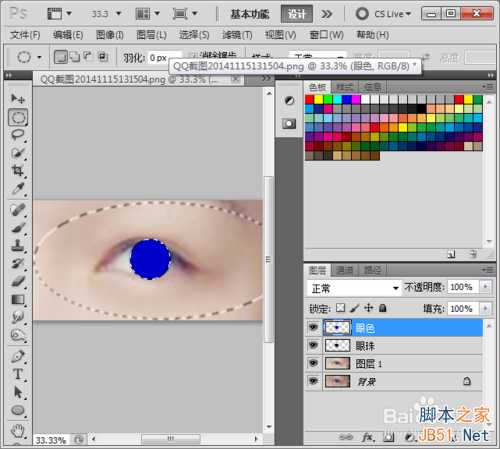Click the New selection mode button
Viewport: 500px width, 449px height.
pos(61,57)
